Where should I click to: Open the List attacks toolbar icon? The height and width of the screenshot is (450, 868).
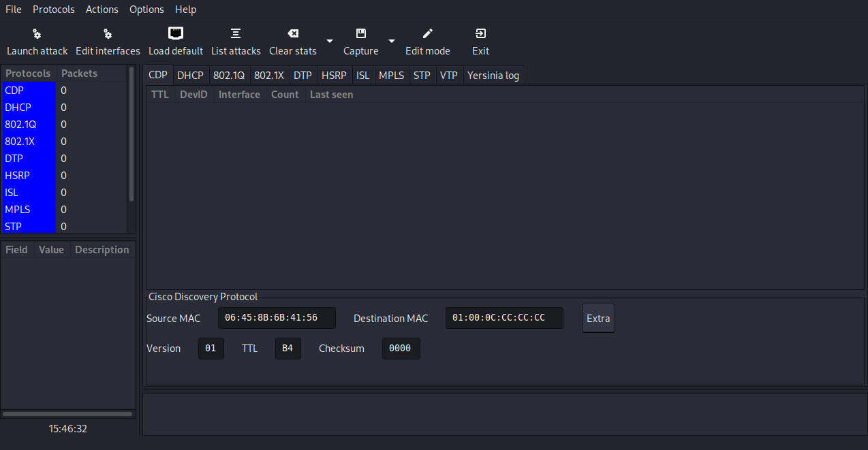[236, 33]
